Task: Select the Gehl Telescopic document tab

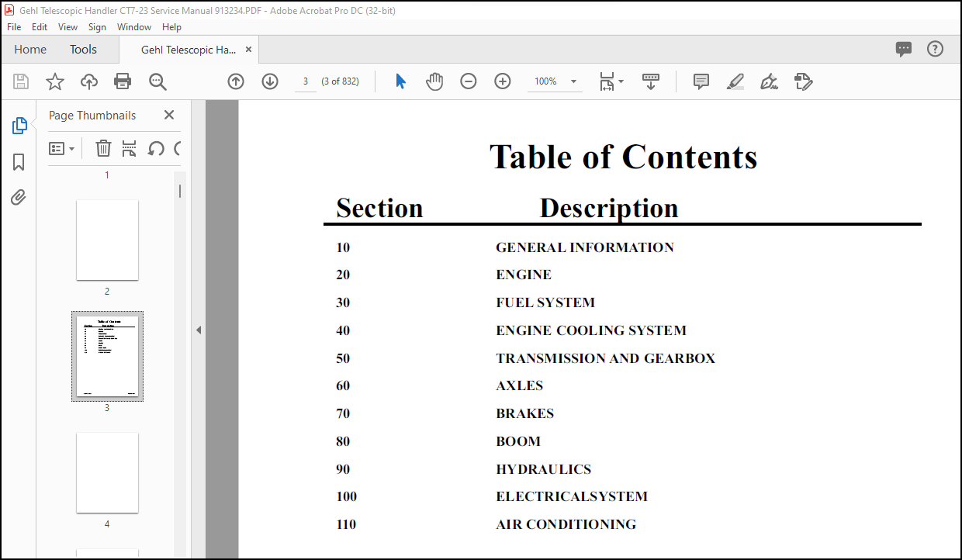Action: point(189,50)
